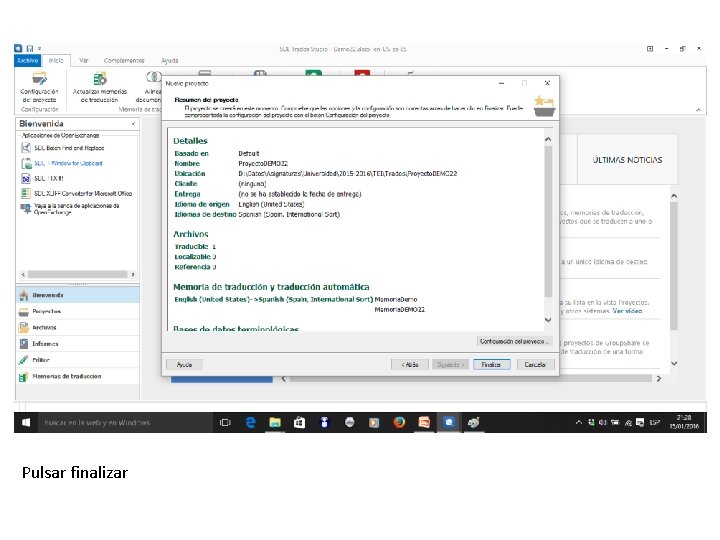Switch to the Inicio ribbon tab
This screenshot has width=720, height=540.
point(56,60)
